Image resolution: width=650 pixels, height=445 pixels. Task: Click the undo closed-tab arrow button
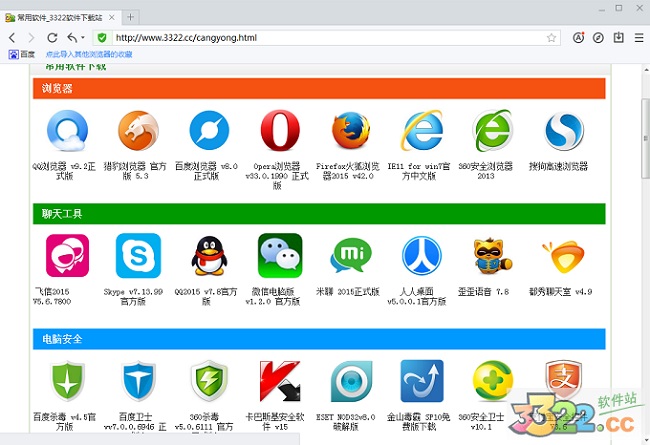(x=72, y=38)
